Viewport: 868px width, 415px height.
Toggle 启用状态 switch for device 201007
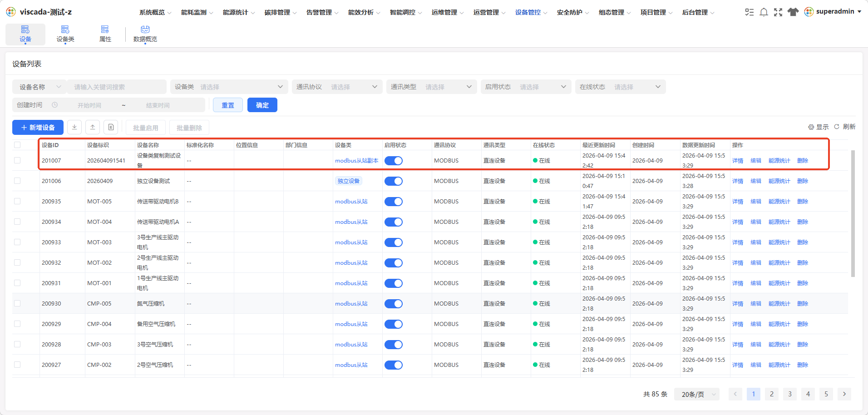click(x=394, y=161)
